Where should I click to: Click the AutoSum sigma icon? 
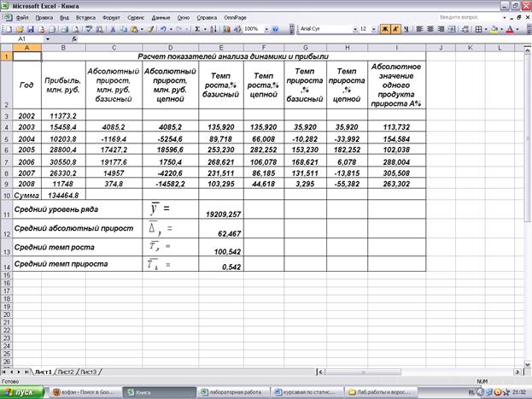[197, 28]
